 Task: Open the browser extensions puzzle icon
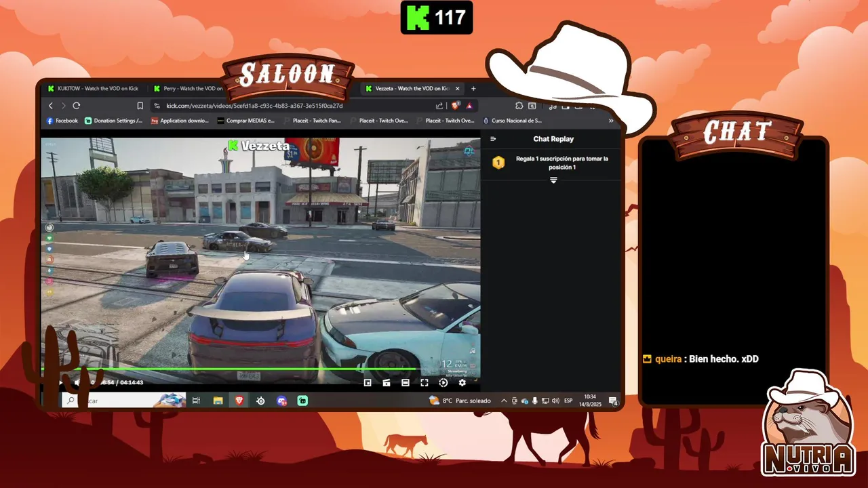coord(519,106)
